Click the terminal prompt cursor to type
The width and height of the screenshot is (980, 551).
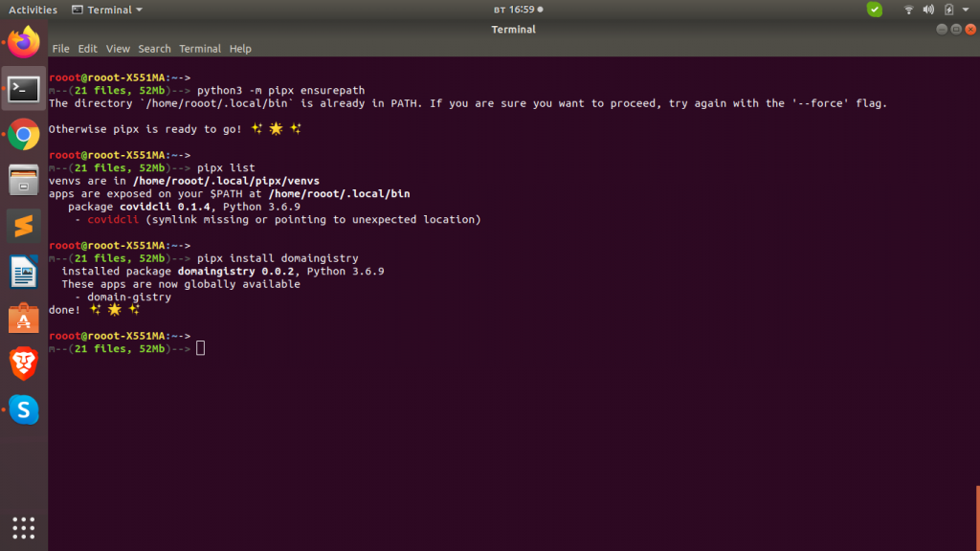pos(200,347)
